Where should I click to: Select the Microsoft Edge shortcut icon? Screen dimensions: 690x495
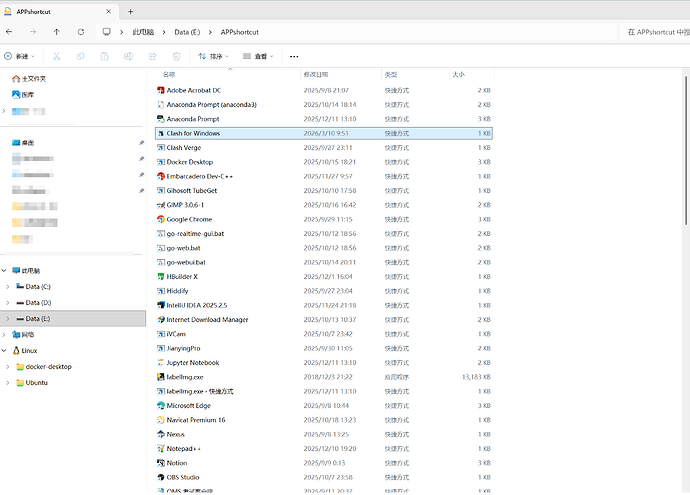point(161,406)
